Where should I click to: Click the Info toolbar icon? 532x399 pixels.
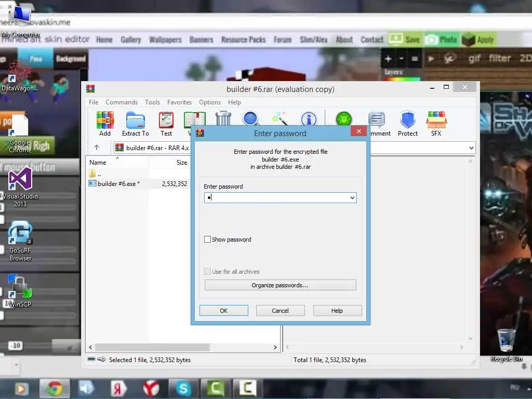coord(309,119)
